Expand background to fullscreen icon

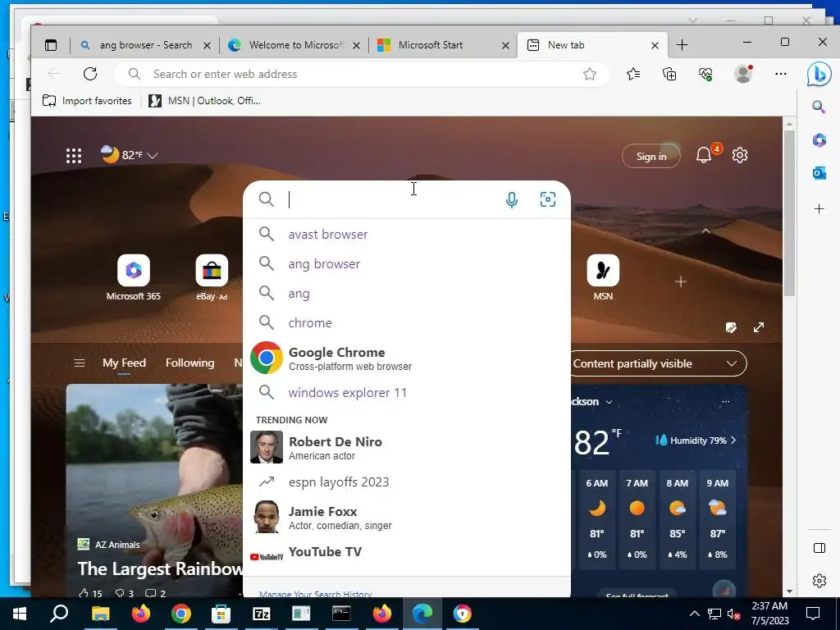point(759,327)
